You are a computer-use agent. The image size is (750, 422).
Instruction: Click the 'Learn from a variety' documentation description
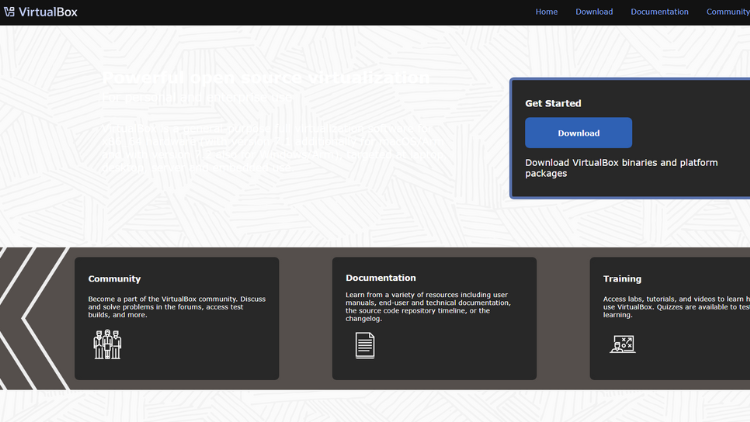click(428, 302)
